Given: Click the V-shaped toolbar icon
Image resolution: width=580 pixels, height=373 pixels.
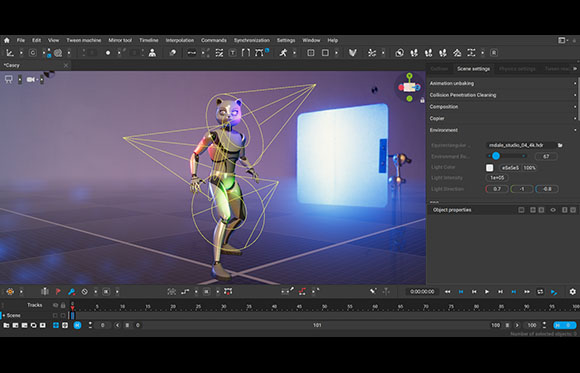Looking at the screenshot, I should click(353, 53).
